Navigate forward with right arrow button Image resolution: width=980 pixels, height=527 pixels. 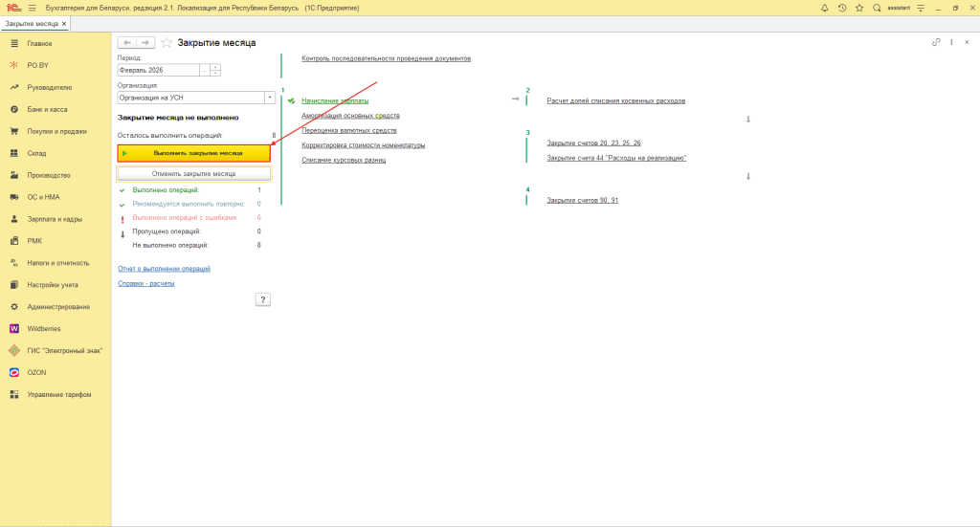pyautogui.click(x=145, y=42)
